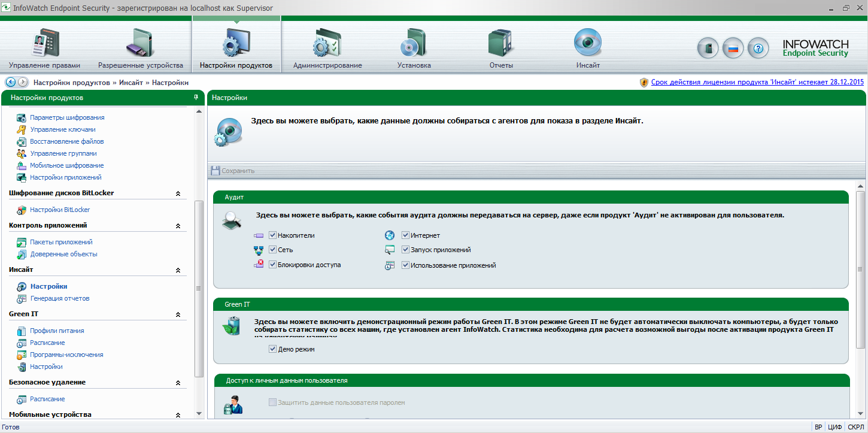The width and height of the screenshot is (868, 433).
Task: Click the Готов status bar text
Action: coord(11,428)
